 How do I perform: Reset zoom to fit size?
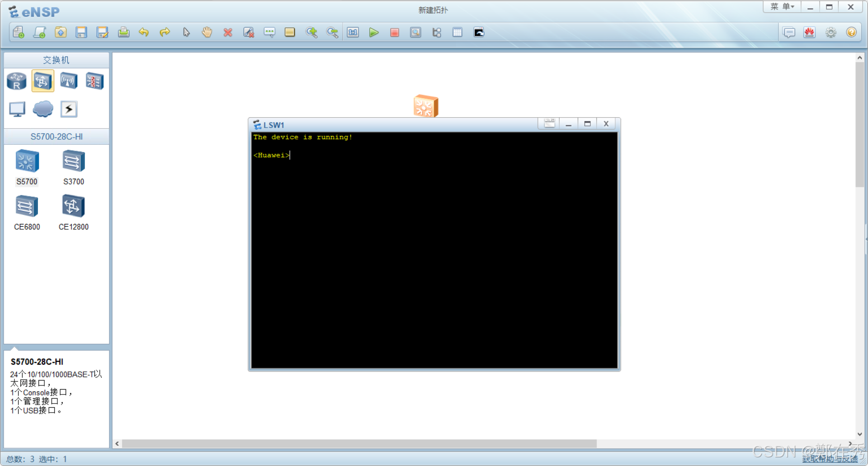[x=353, y=32]
